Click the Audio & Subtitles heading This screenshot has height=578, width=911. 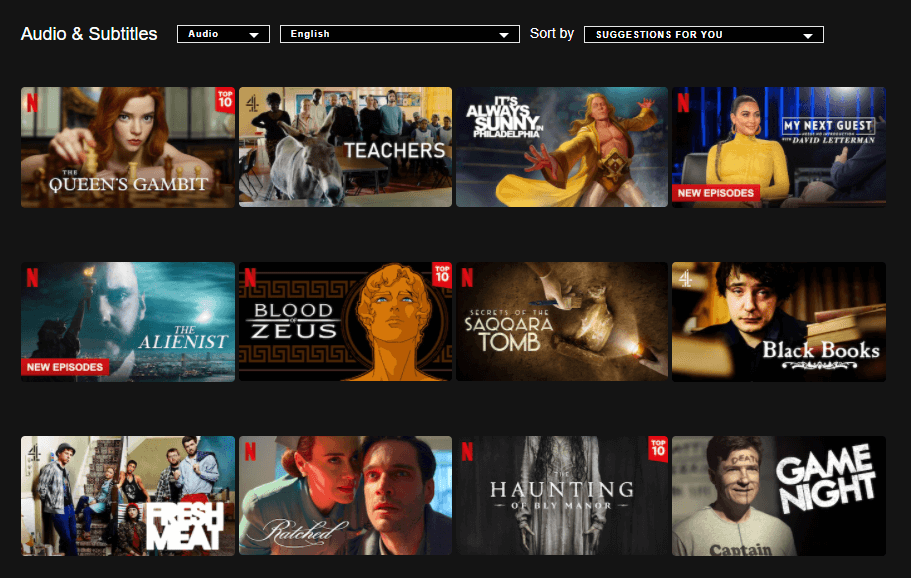[x=89, y=34]
